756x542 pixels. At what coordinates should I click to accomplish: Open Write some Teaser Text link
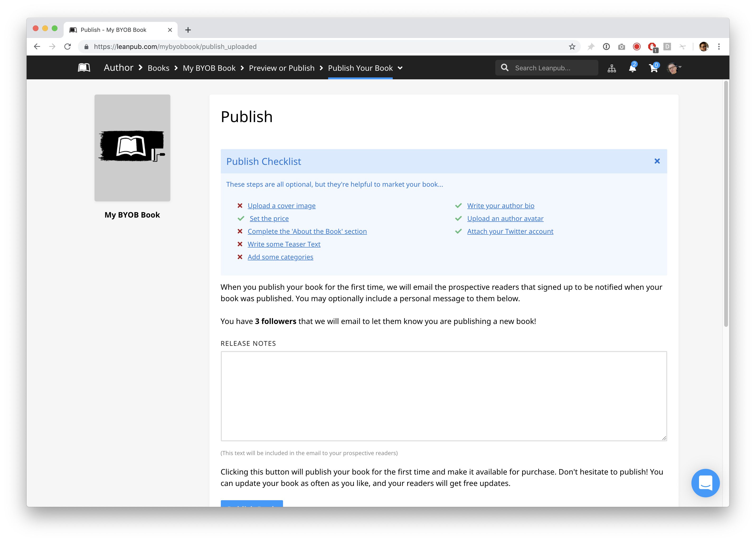pyautogui.click(x=284, y=244)
